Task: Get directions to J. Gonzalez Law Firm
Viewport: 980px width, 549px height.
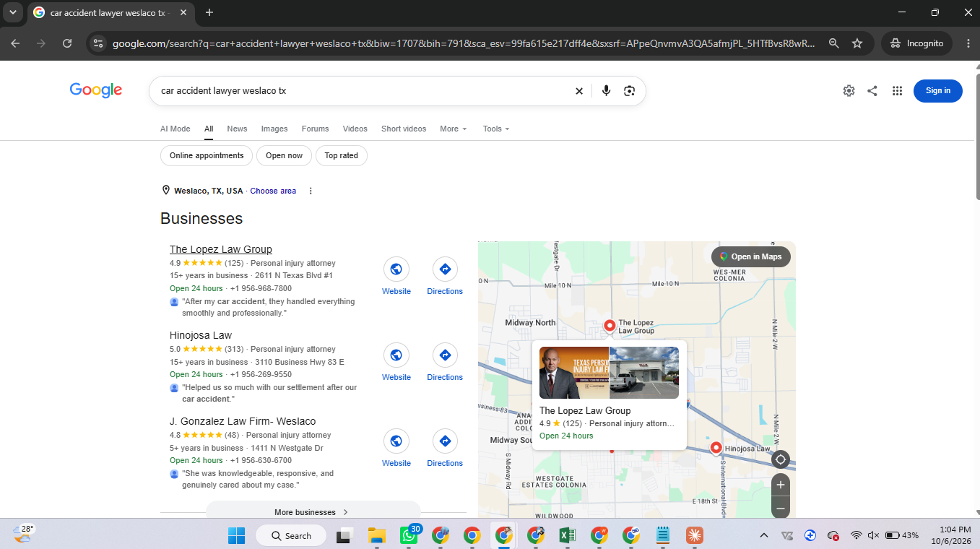Action: [445, 441]
